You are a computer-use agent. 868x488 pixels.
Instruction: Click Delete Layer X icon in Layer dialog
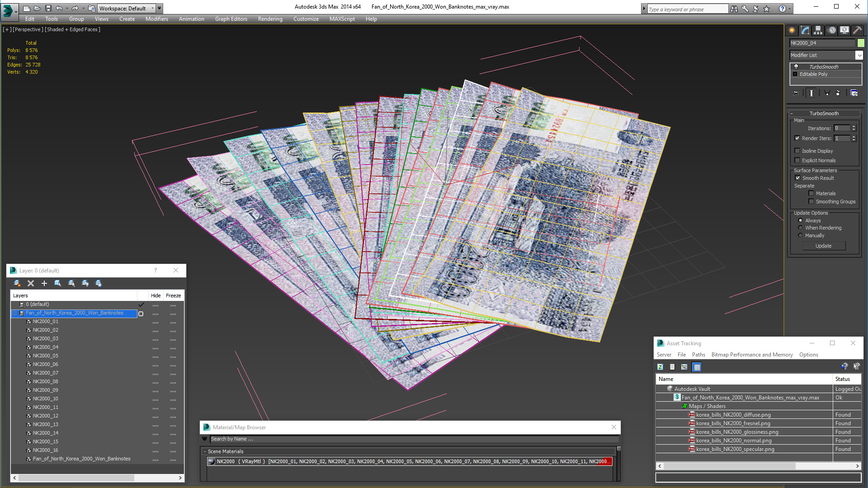[31, 283]
